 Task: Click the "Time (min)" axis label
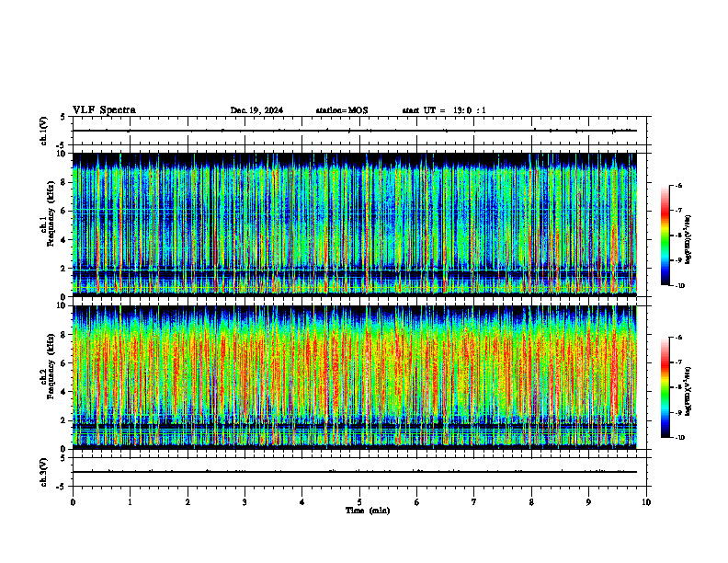pyautogui.click(x=368, y=511)
